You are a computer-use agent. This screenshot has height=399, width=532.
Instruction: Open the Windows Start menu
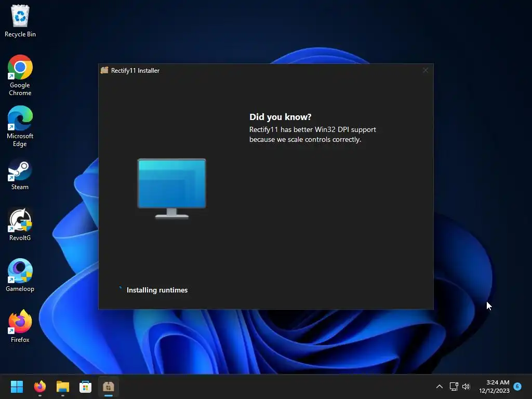coord(17,387)
